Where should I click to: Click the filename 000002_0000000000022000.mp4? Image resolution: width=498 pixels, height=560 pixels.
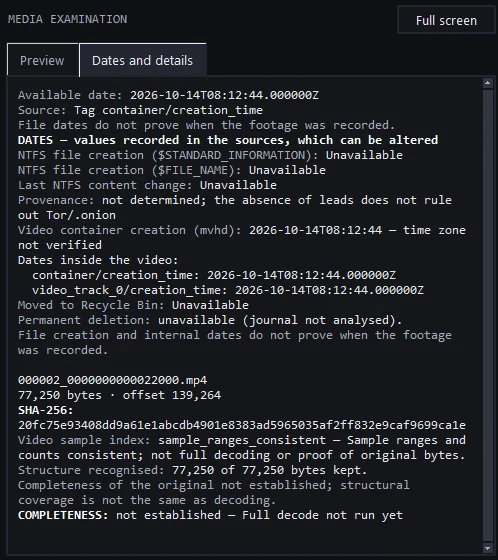click(x=113, y=380)
